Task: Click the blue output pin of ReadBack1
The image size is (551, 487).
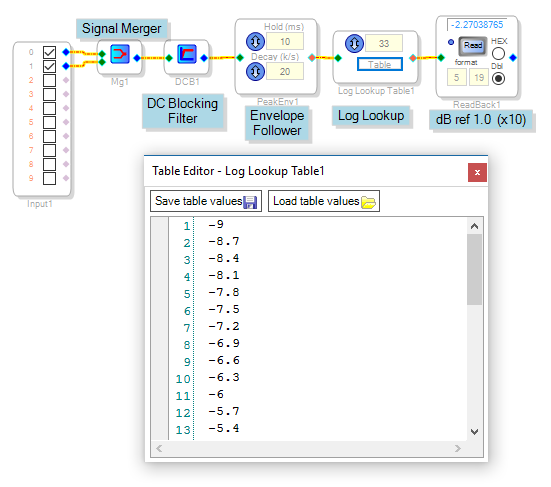Action: (513, 58)
